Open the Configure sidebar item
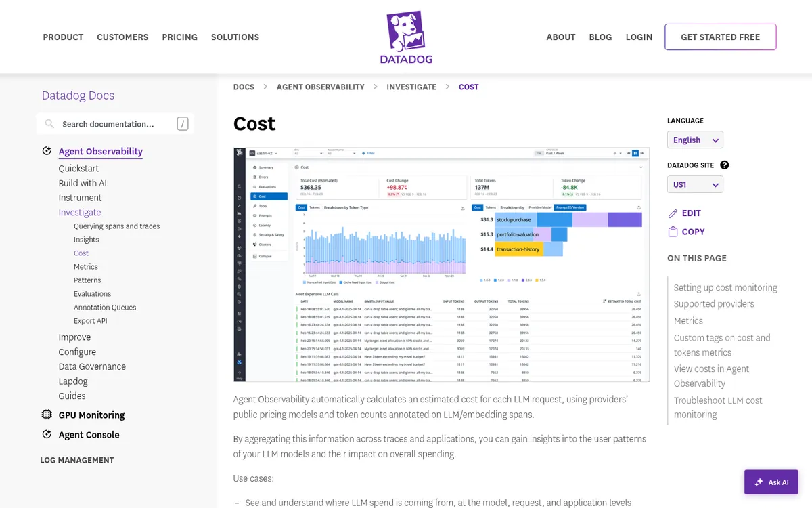 coord(77,352)
